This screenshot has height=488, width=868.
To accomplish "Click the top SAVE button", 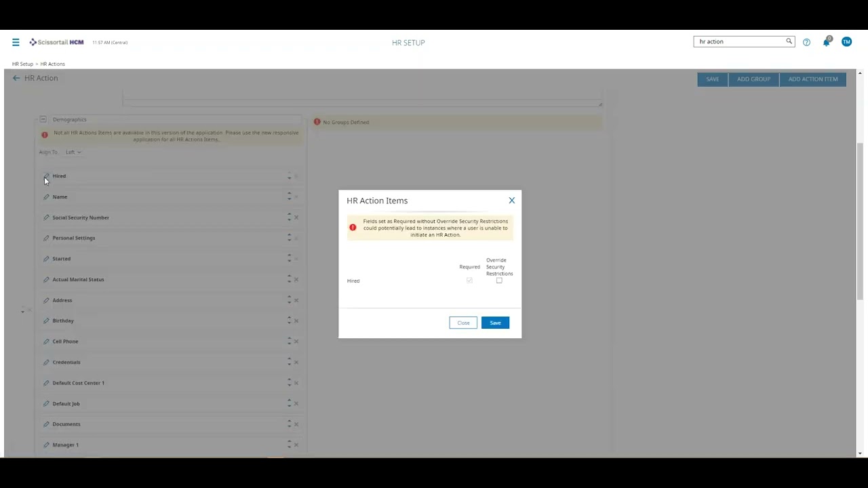I will click(x=712, y=79).
